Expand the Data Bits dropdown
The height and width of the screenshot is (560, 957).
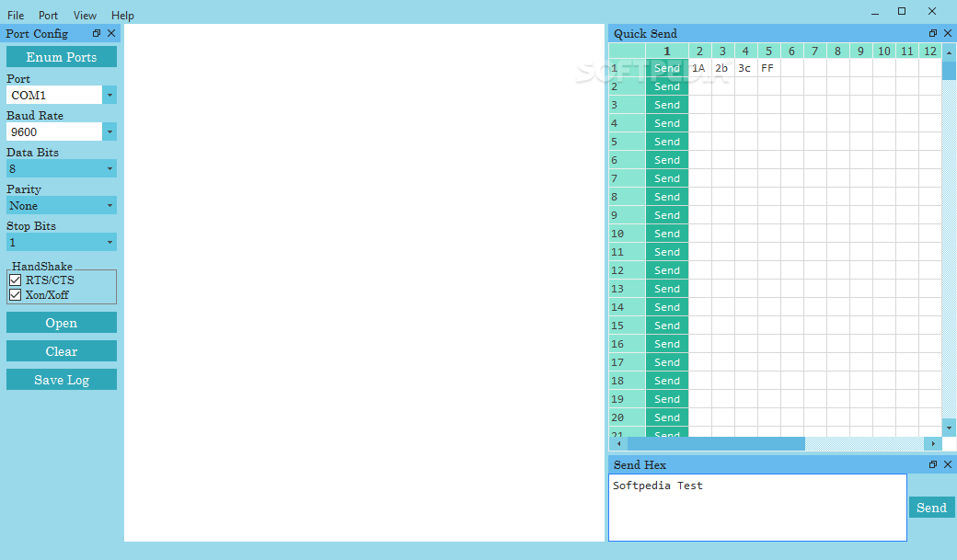pyautogui.click(x=61, y=169)
